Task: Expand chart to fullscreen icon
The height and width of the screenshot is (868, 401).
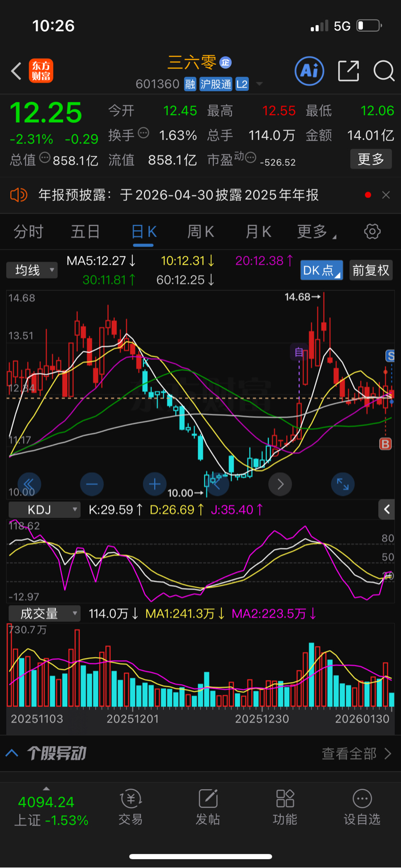Action: [x=343, y=484]
